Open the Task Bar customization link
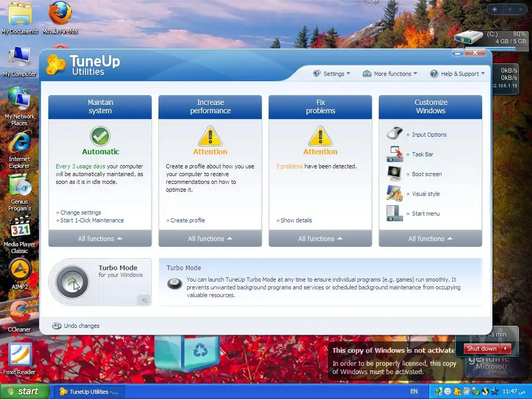 pos(422,154)
